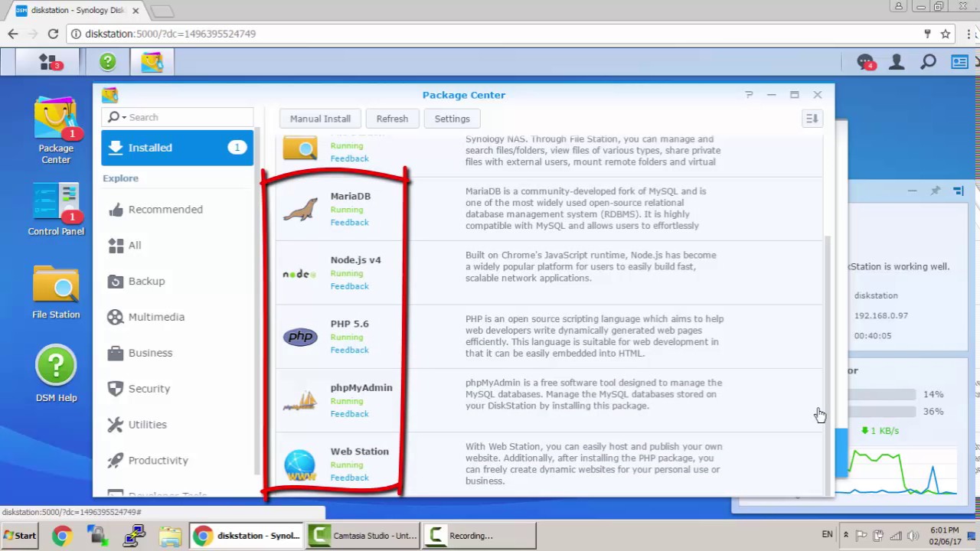Viewport: 980px width, 551px height.
Task: Click the sort order icon in Package Center
Action: pyautogui.click(x=812, y=119)
